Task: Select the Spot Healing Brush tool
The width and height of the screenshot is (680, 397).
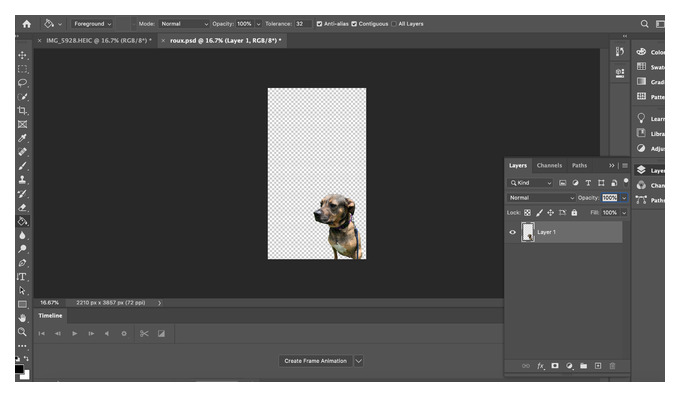Action: pyautogui.click(x=23, y=152)
